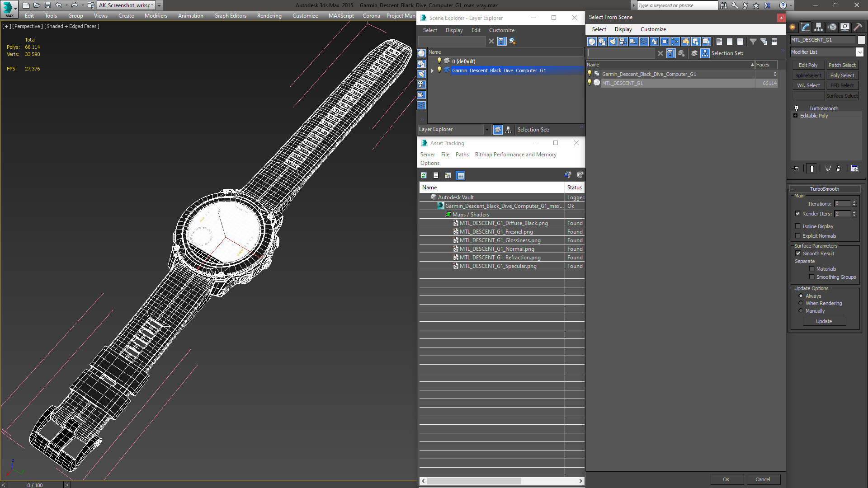Click Pin Stack icon below modifier stack

tap(796, 169)
